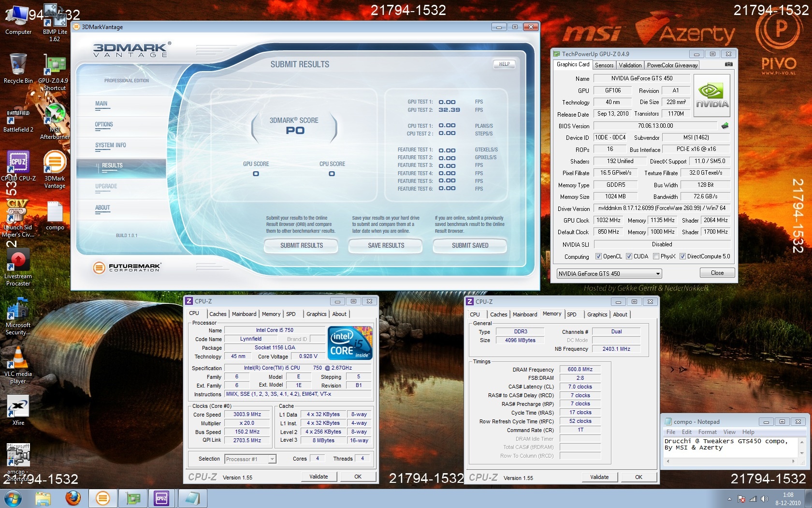The width and height of the screenshot is (812, 508).
Task: Click the Notepad horizontal scrollbar
Action: 730,462
